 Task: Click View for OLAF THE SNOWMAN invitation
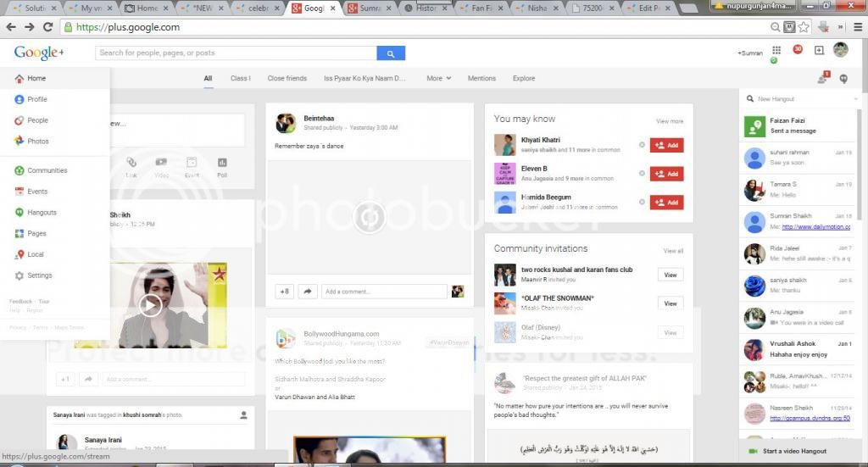[x=670, y=303]
